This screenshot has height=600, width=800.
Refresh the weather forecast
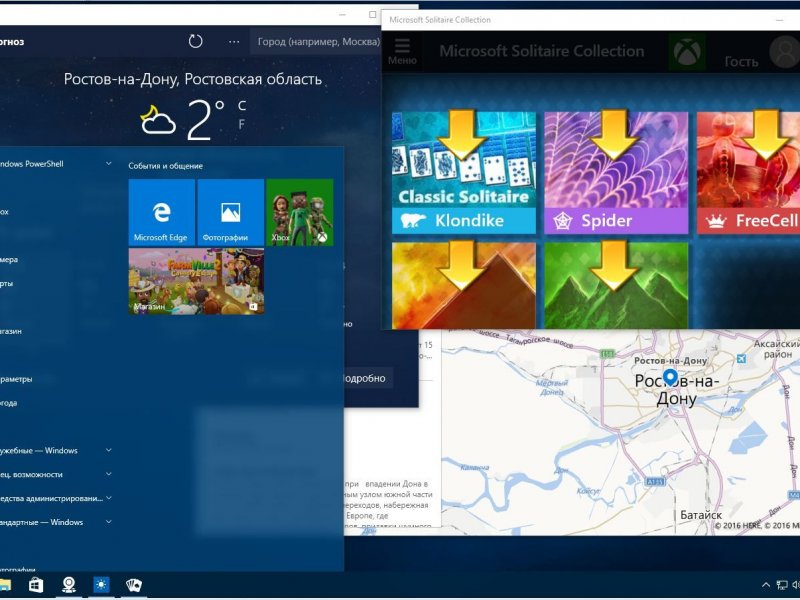(x=195, y=41)
